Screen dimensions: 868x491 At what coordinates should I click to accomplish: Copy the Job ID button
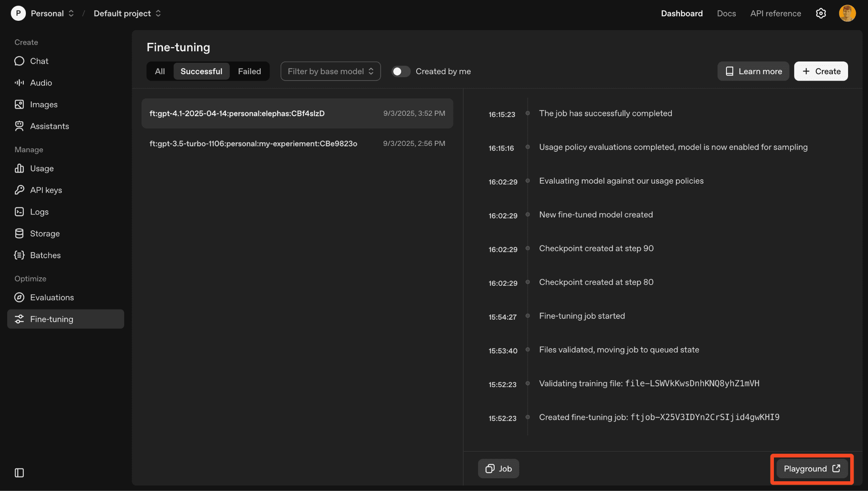pos(498,469)
